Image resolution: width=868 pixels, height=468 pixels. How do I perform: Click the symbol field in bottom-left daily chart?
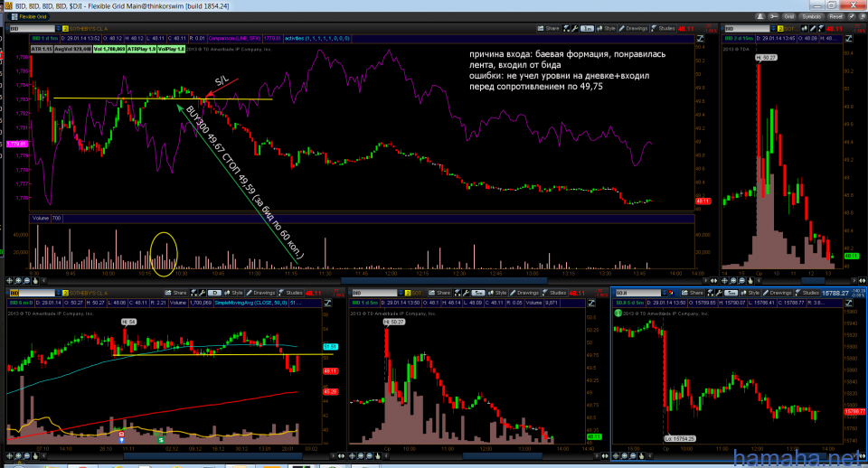[33, 293]
